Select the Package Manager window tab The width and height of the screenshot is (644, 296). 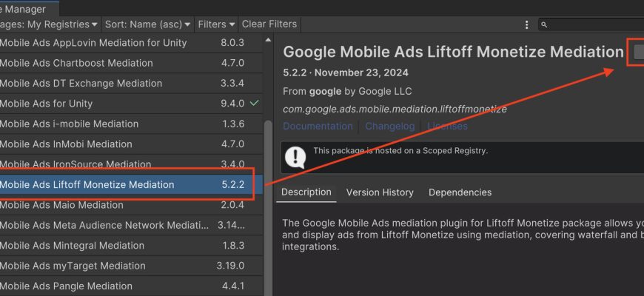29,9
